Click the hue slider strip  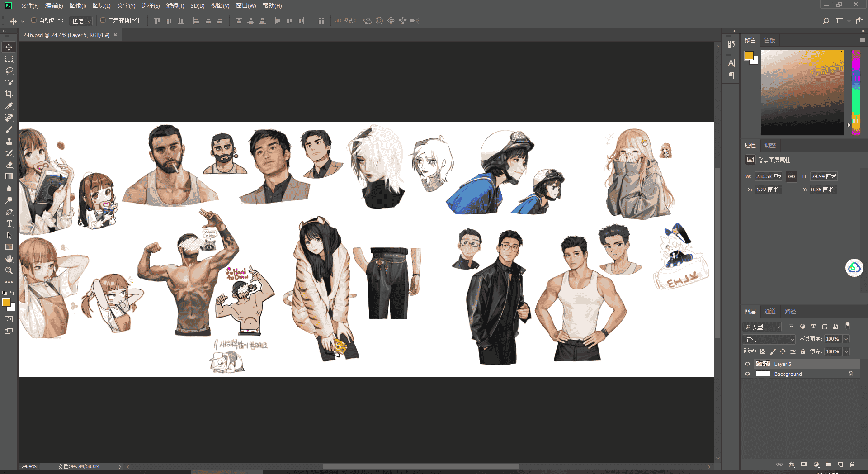tap(856, 92)
